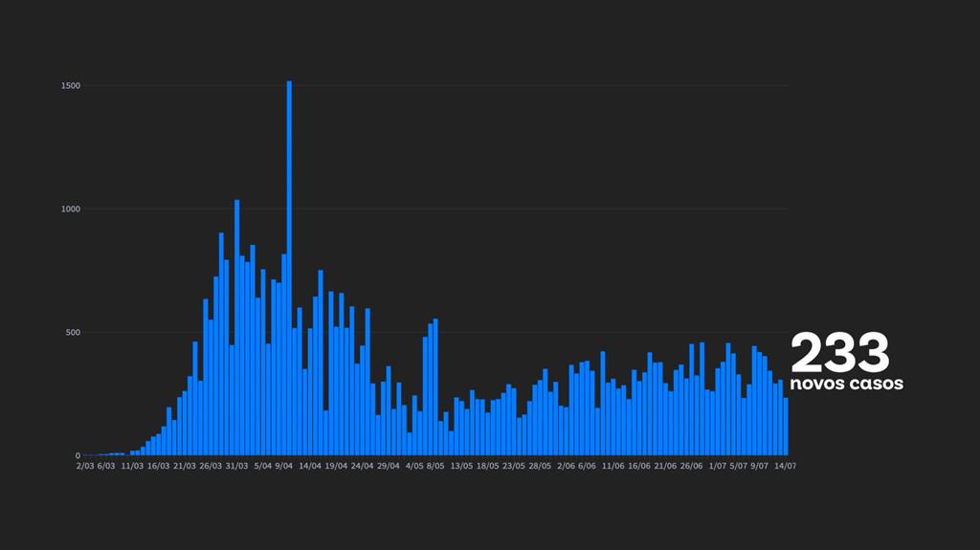Viewport: 980px width, 550px height.
Task: Click the 2/03 date label
Action: pyautogui.click(x=85, y=467)
